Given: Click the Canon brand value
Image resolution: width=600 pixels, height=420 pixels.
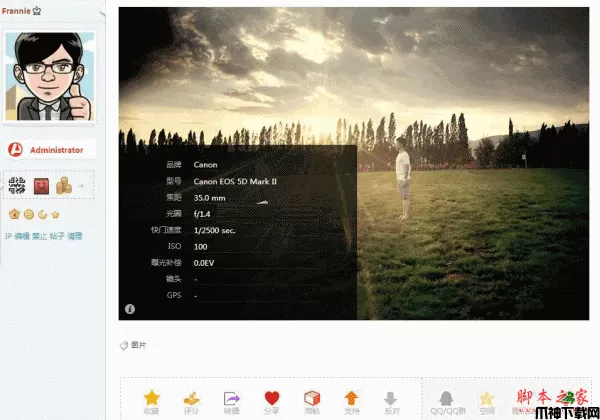Looking at the screenshot, I should 205,165.
